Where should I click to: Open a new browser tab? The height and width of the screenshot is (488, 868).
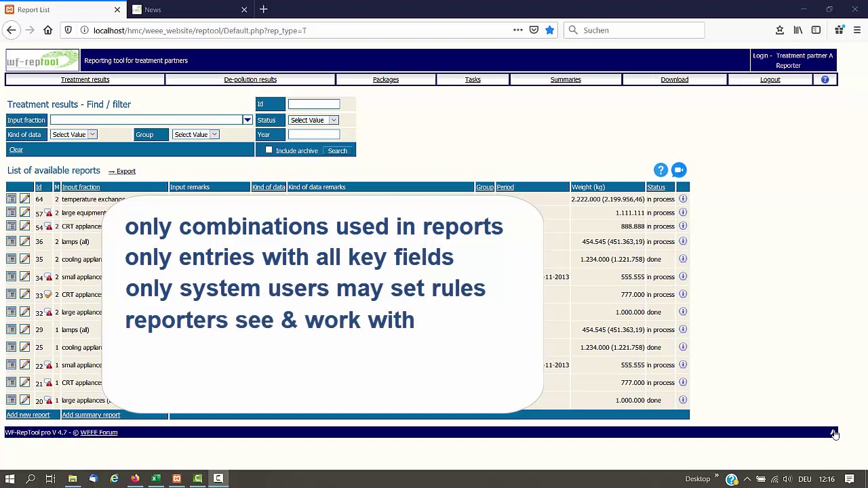point(264,9)
